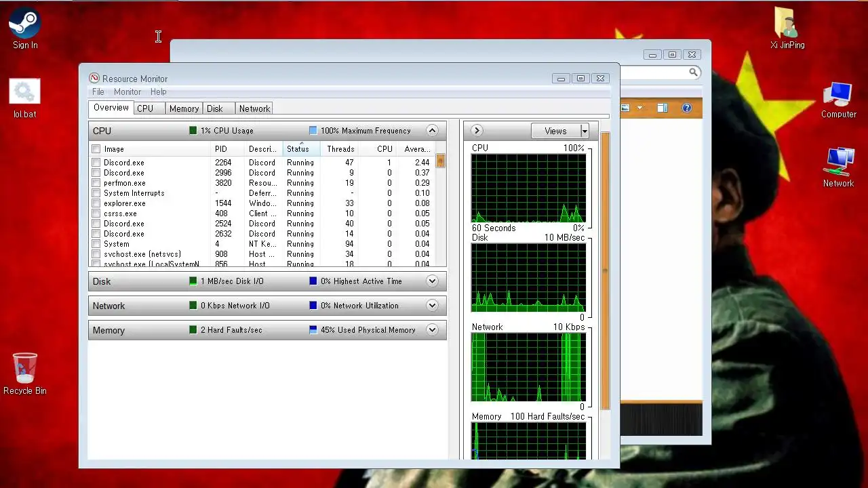868x488 pixels.
Task: Sort by the CPU column header in the process table
Action: pyautogui.click(x=378, y=149)
